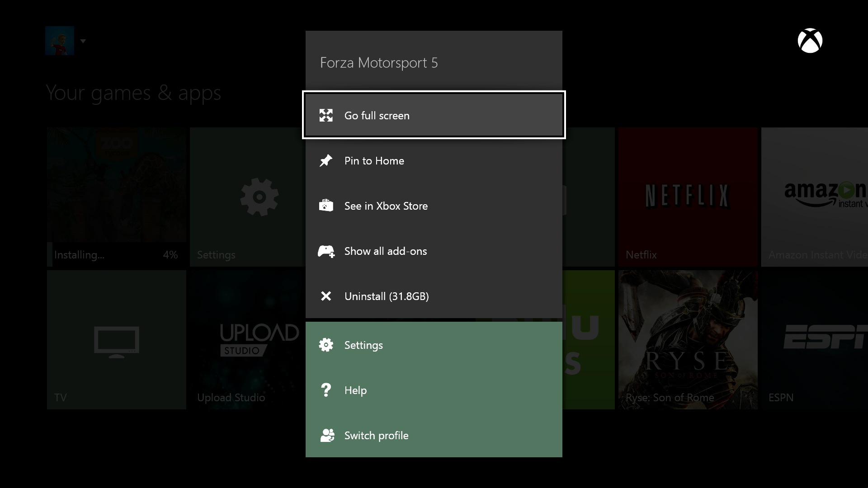Click the Settings tile in background
The width and height of the screenshot is (868, 488).
click(259, 197)
